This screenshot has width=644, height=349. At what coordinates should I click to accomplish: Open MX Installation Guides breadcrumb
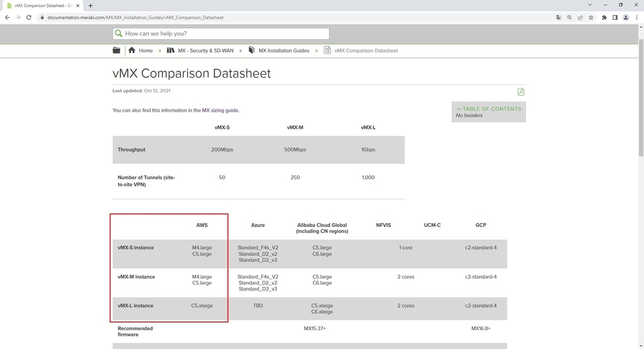pos(284,50)
